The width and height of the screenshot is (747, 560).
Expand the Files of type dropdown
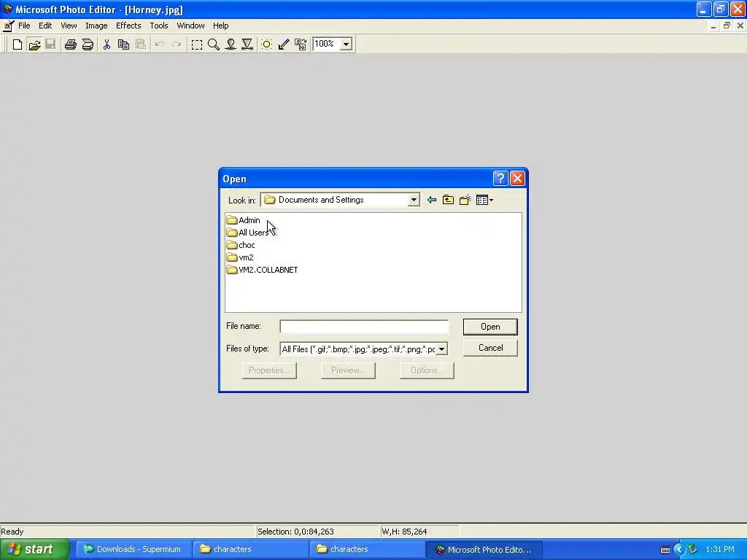click(x=441, y=349)
